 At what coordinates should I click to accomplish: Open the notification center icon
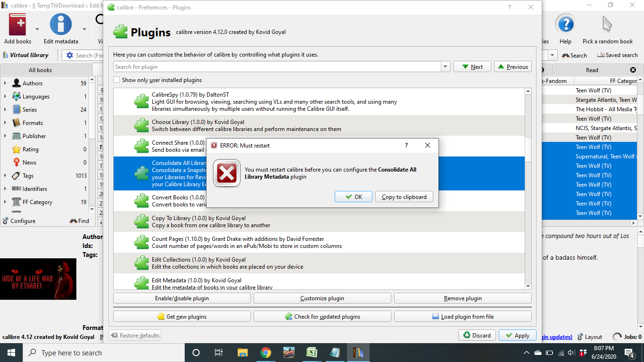coord(629,353)
